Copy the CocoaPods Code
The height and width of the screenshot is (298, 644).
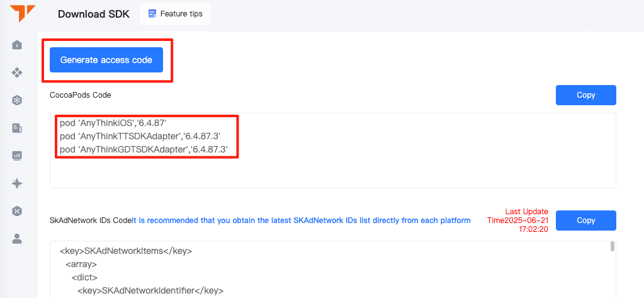585,95
